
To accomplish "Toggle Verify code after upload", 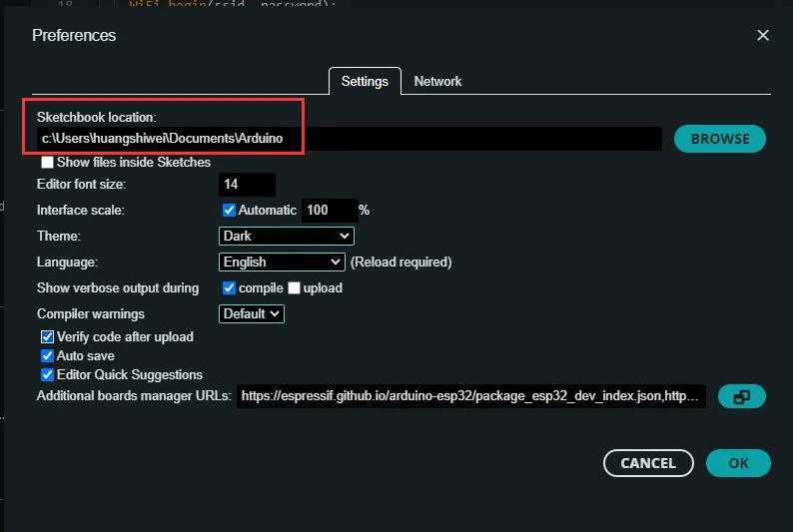I will pos(47,337).
